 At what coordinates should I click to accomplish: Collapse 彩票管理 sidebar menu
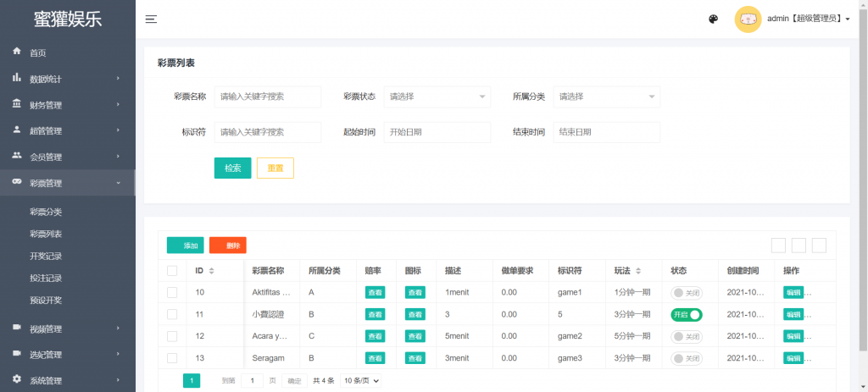68,183
